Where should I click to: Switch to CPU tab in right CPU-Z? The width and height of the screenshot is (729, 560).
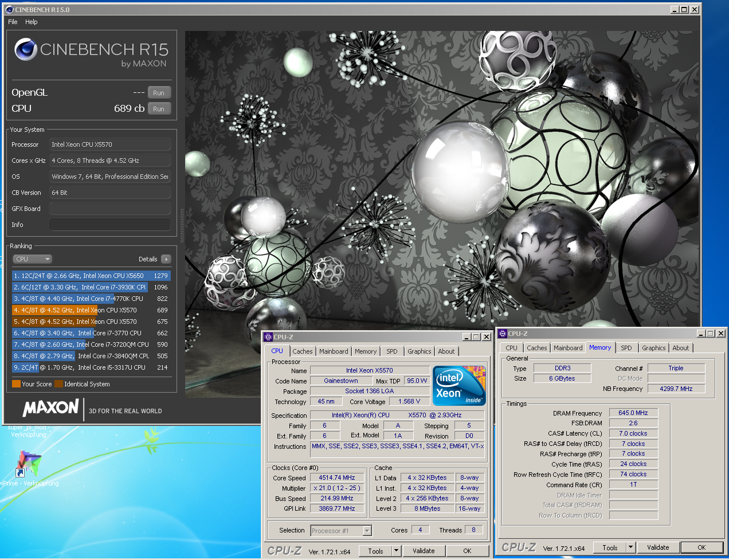tap(512, 348)
